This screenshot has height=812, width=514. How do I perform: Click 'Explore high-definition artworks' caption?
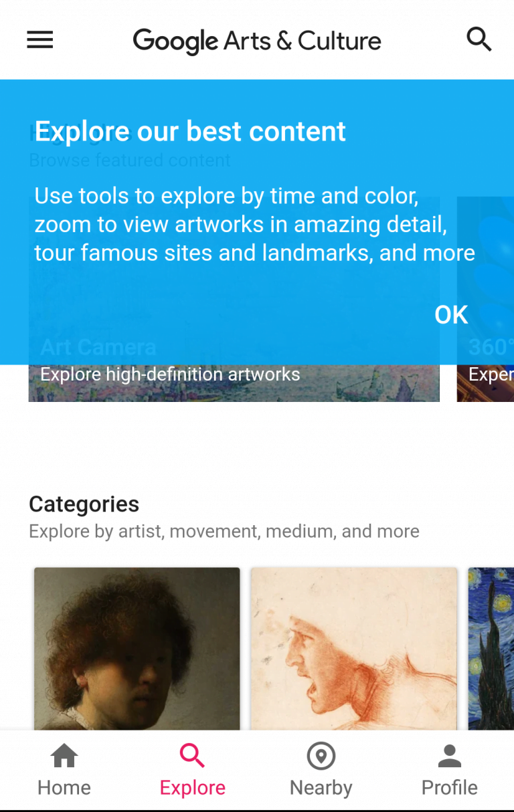coord(170,374)
